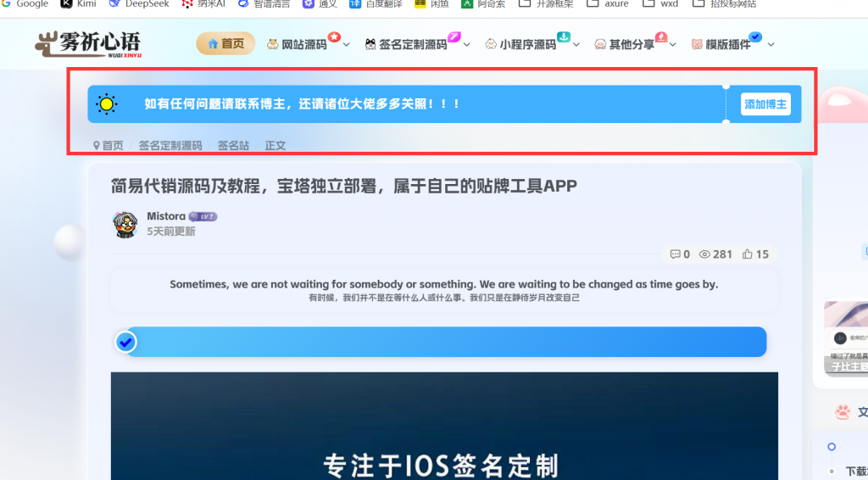Open the sidebar card thumbnail on the right
The image size is (868, 480).
[846, 338]
